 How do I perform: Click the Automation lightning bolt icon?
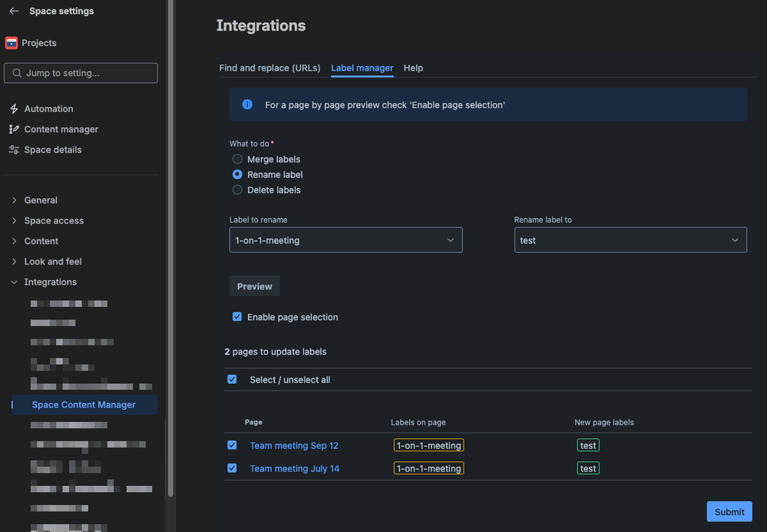(x=14, y=109)
